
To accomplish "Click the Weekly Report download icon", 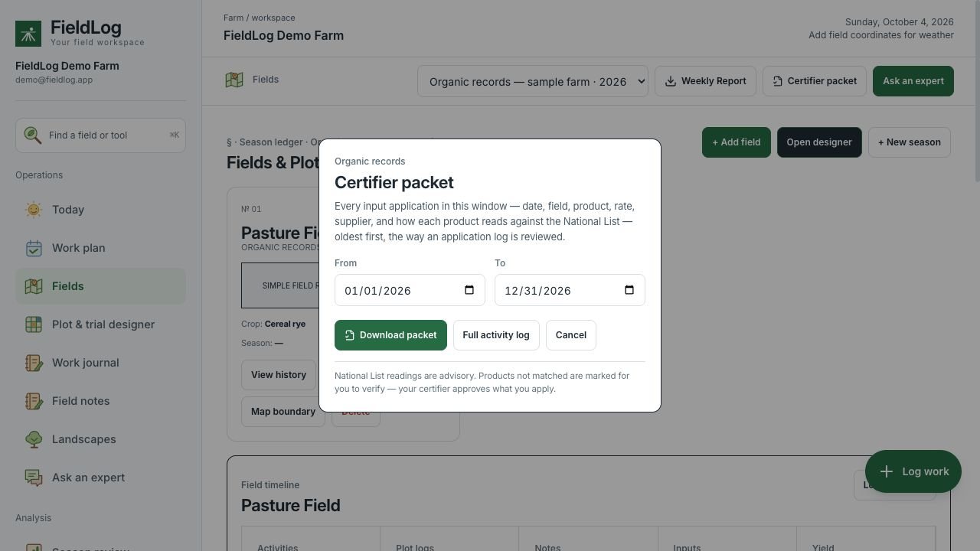I will pyautogui.click(x=671, y=81).
